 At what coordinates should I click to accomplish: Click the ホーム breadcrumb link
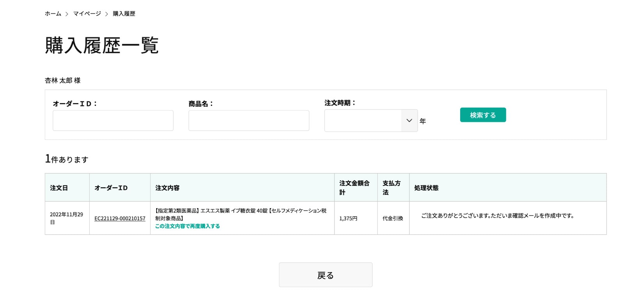(x=53, y=14)
